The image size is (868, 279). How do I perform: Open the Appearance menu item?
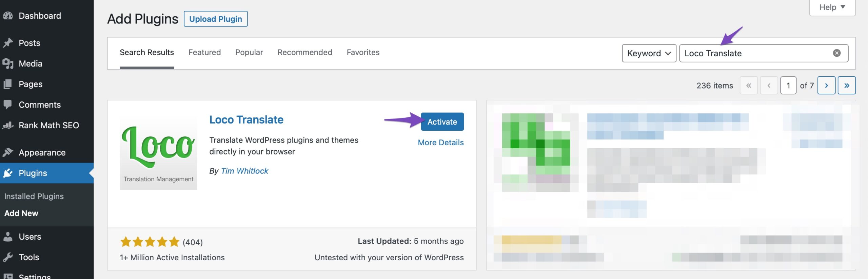tap(47, 152)
